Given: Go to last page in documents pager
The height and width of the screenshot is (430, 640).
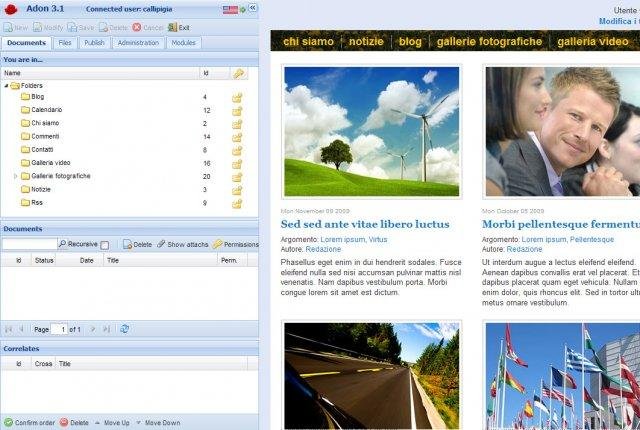Looking at the screenshot, I should tap(106, 329).
